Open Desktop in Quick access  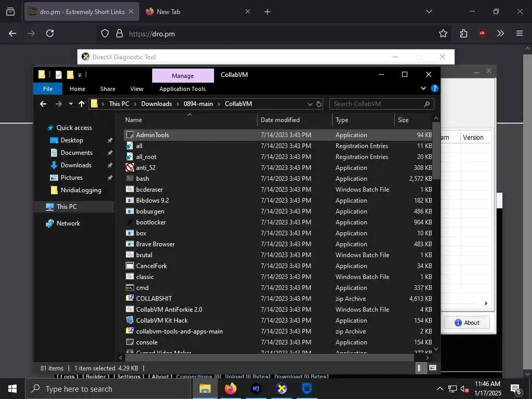click(72, 140)
